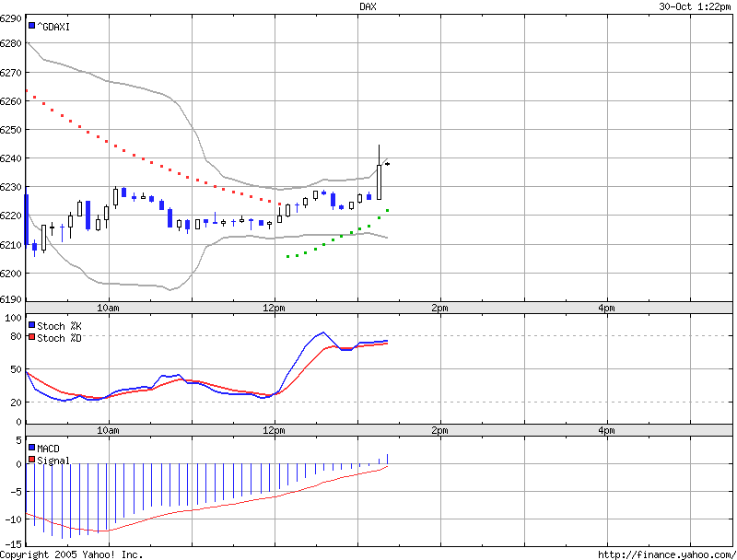Click the 6200 price axis label
This screenshot has width=737, height=560.
pos(10,274)
